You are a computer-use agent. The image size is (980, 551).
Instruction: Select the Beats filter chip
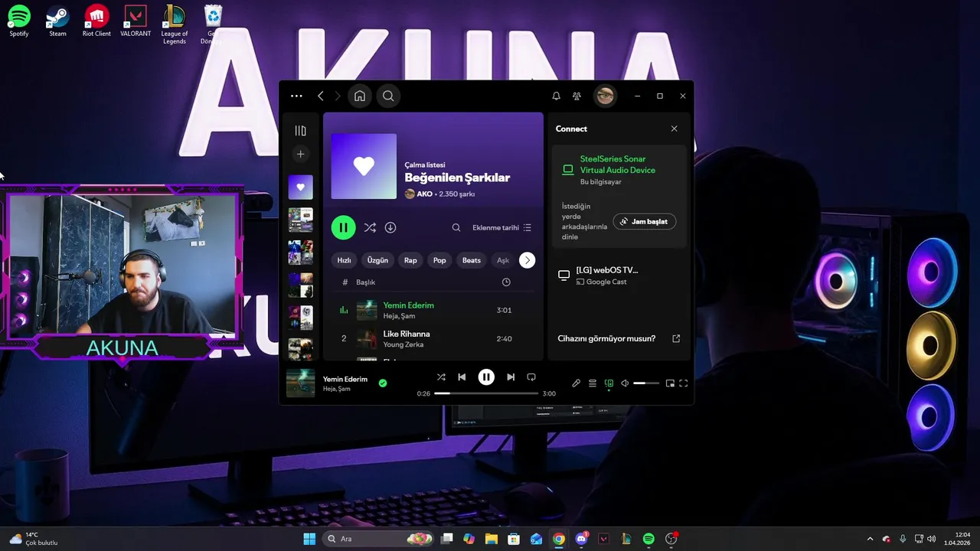pyautogui.click(x=472, y=260)
